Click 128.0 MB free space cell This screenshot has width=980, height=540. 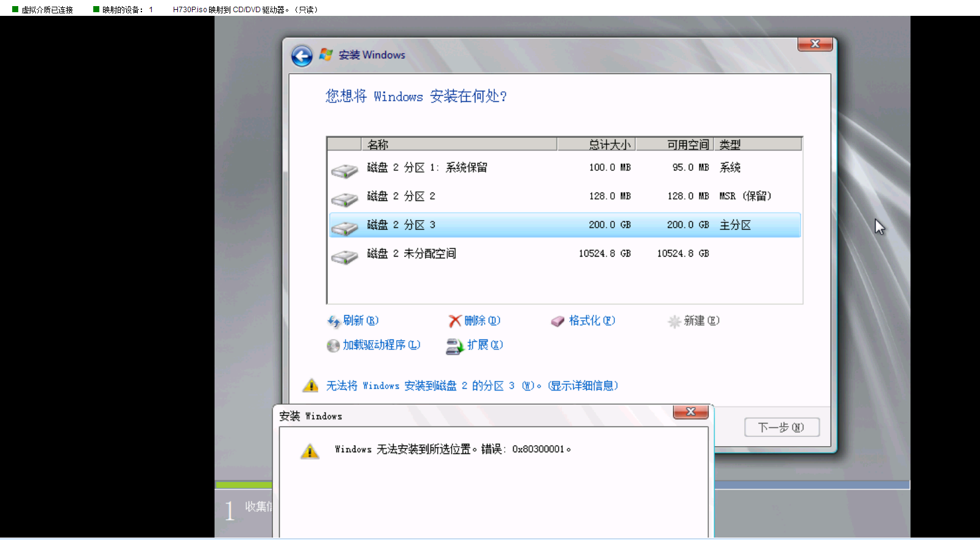[688, 196]
